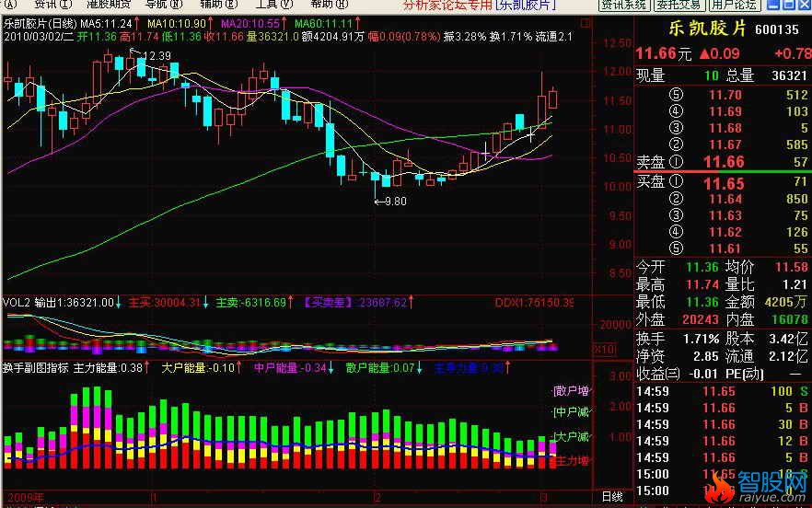812x508 pixels.
Task: Open the 港股期货 menu
Action: point(108,5)
